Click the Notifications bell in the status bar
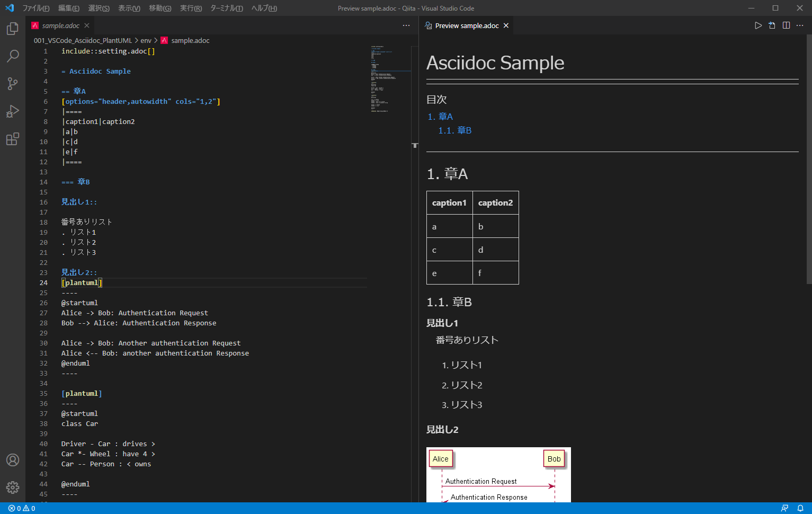812x514 pixels. pos(801,508)
